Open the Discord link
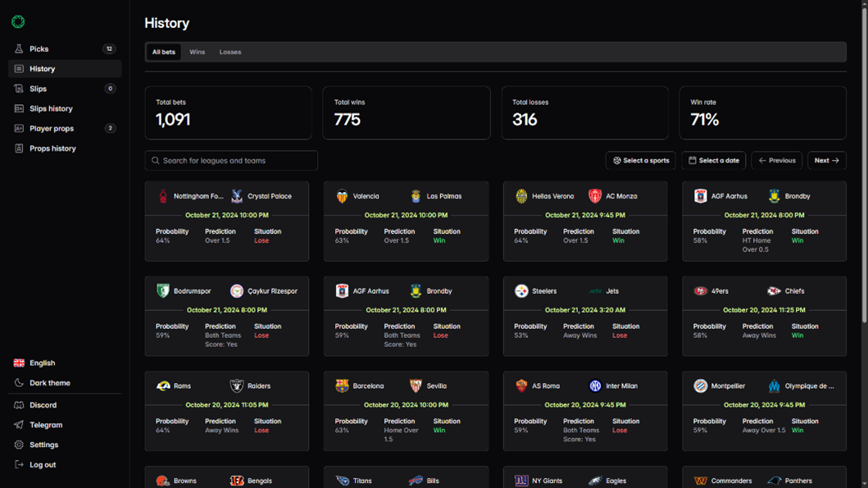Image resolution: width=868 pixels, height=488 pixels. 65,405
